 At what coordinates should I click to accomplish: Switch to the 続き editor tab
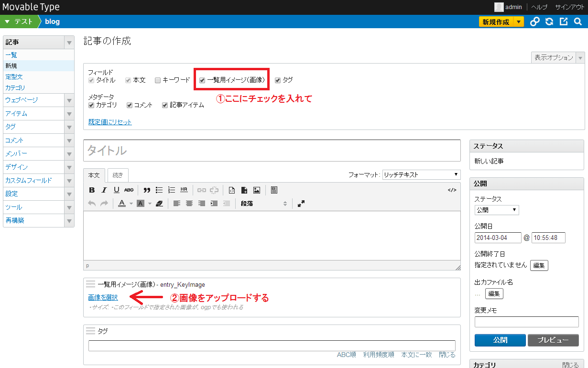click(118, 175)
